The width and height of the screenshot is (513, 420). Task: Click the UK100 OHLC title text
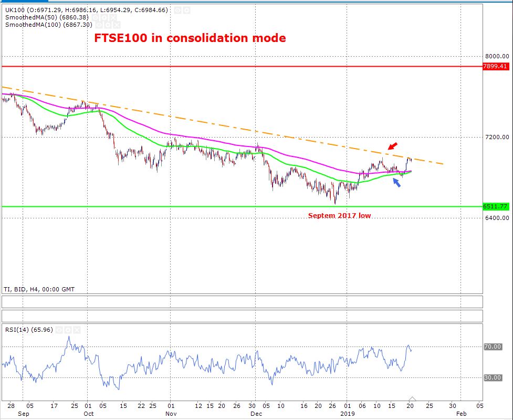tap(87, 10)
